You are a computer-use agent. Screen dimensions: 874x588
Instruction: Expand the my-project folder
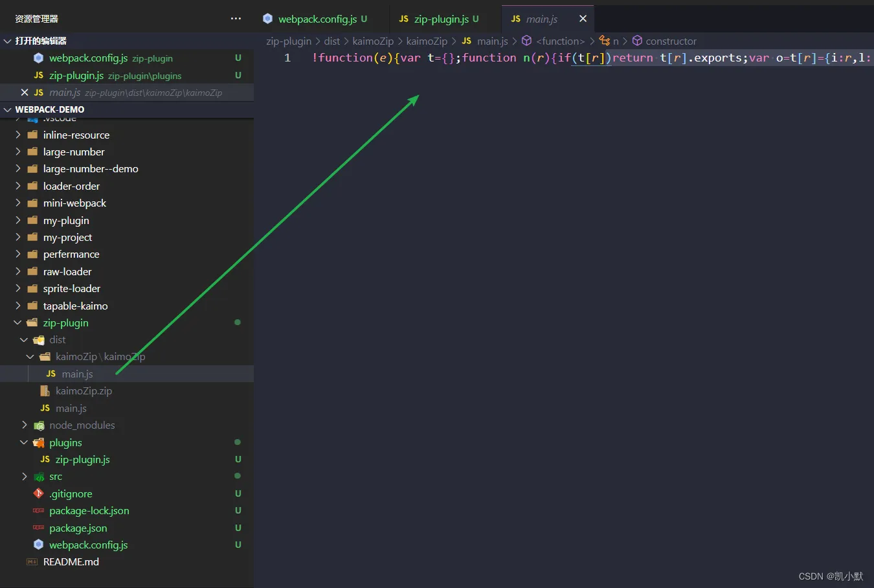click(18, 237)
